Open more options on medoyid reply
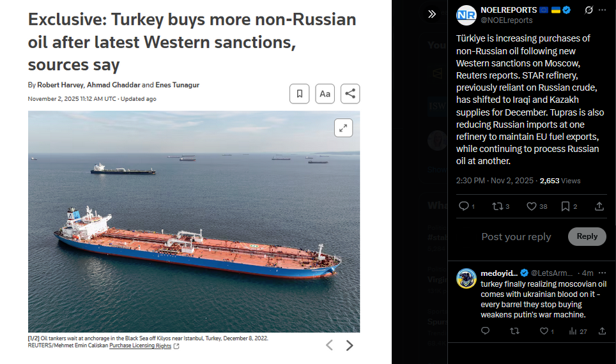The image size is (616, 364). 602,273
